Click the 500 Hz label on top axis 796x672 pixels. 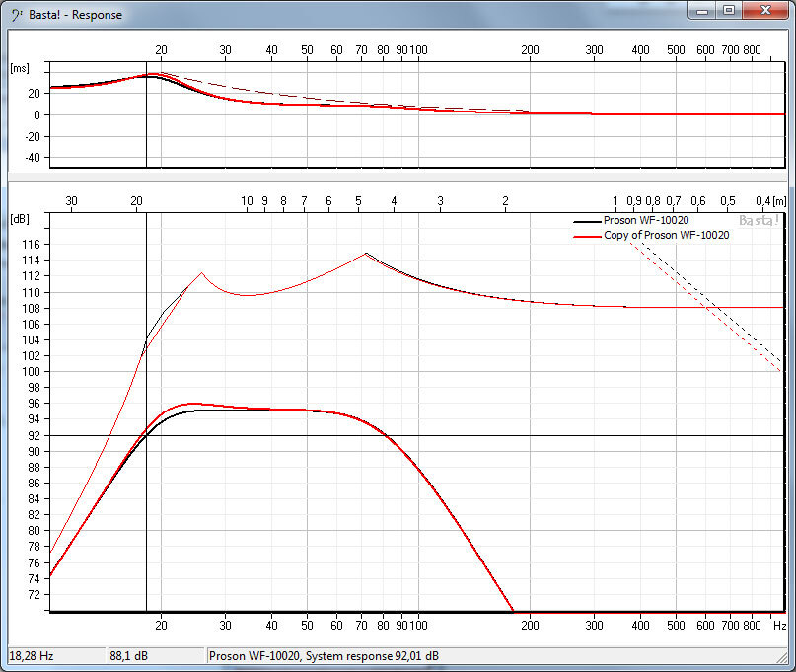pos(676,50)
